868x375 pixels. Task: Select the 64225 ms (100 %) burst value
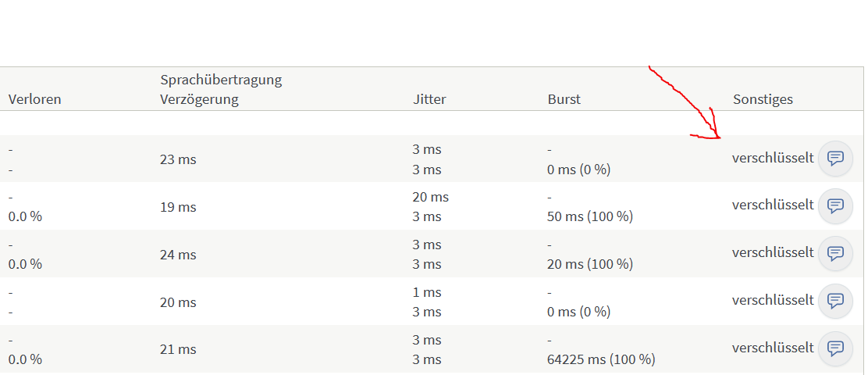pos(601,359)
